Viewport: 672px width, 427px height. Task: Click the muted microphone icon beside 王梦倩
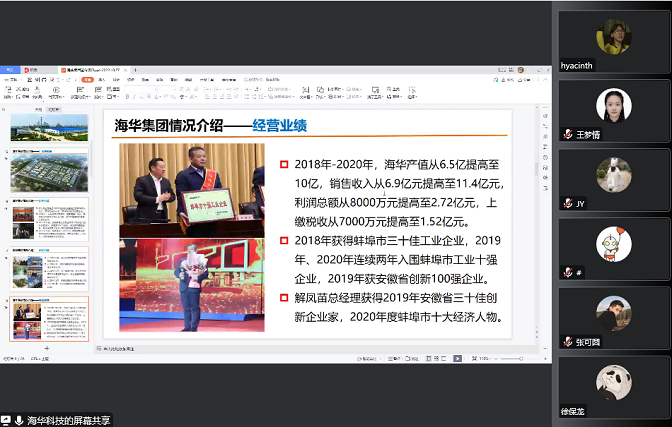coord(567,134)
